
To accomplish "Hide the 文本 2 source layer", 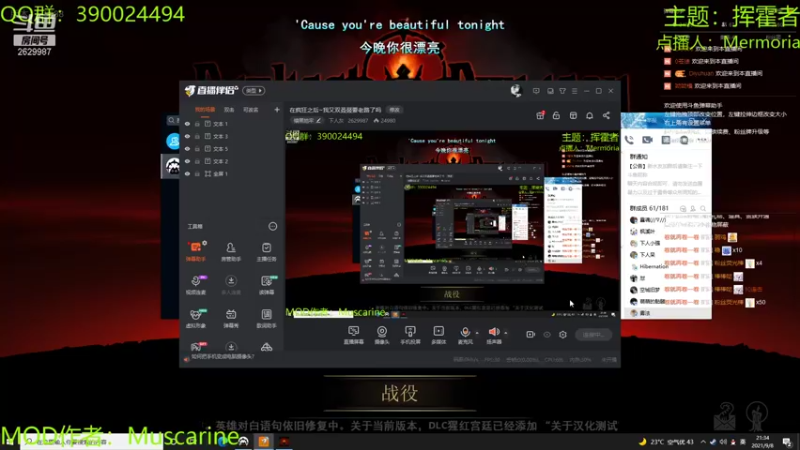I will click(x=187, y=161).
